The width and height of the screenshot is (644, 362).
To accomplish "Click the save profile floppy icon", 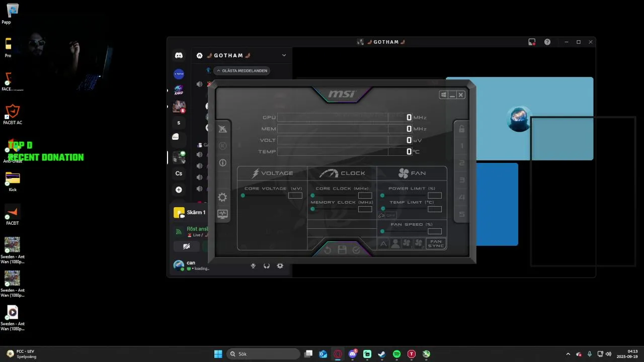I will [x=342, y=250].
